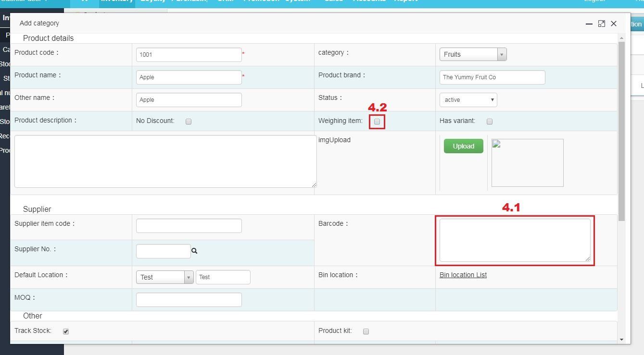This screenshot has width=644, height=355.
Task: Enable the Weighing item checkbox
Action: point(377,122)
